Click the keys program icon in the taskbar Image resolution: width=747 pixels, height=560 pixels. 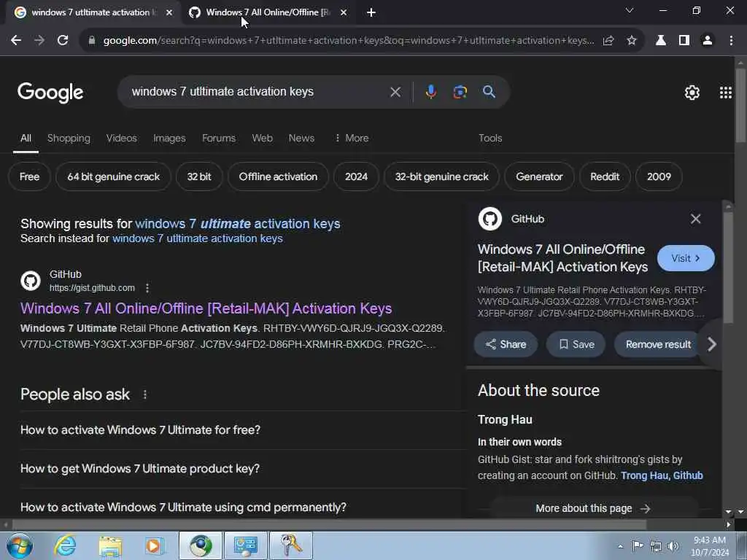tap(290, 545)
